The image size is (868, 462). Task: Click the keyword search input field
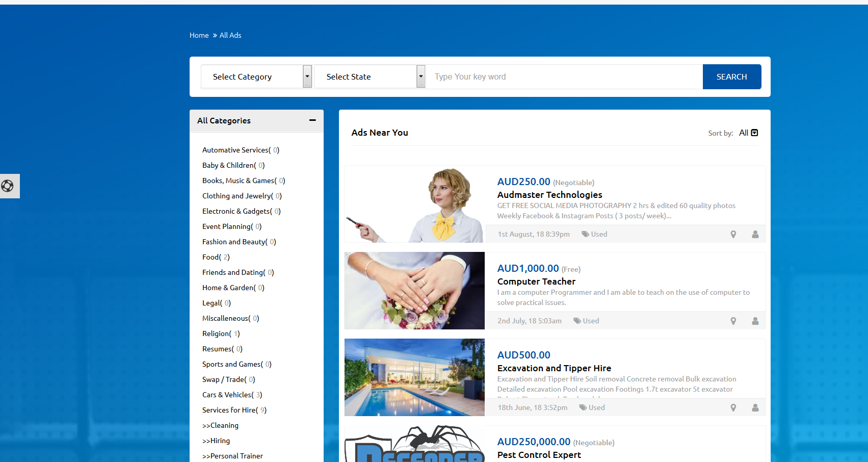(564, 76)
